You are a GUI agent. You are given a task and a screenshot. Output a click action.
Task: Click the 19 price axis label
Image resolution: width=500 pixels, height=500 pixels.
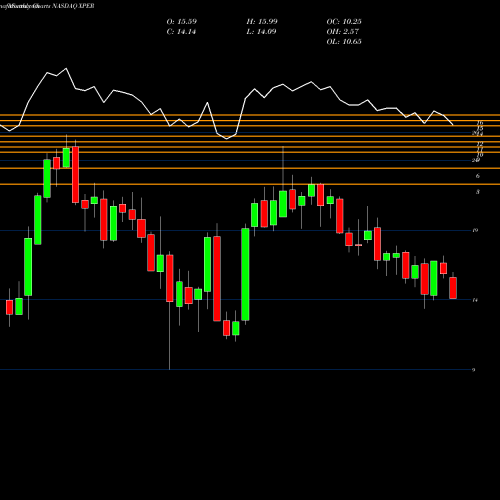475,230
